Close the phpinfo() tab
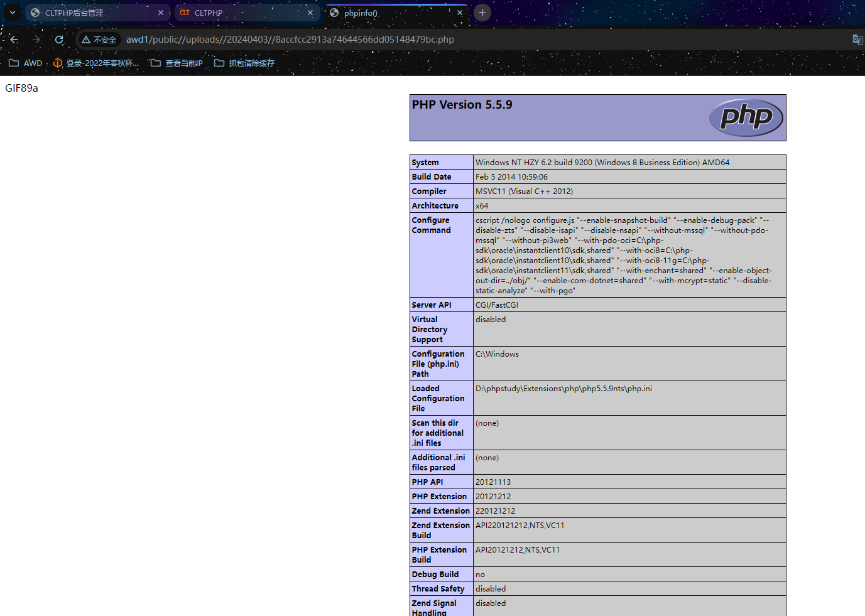The width and height of the screenshot is (865, 616). (460, 13)
